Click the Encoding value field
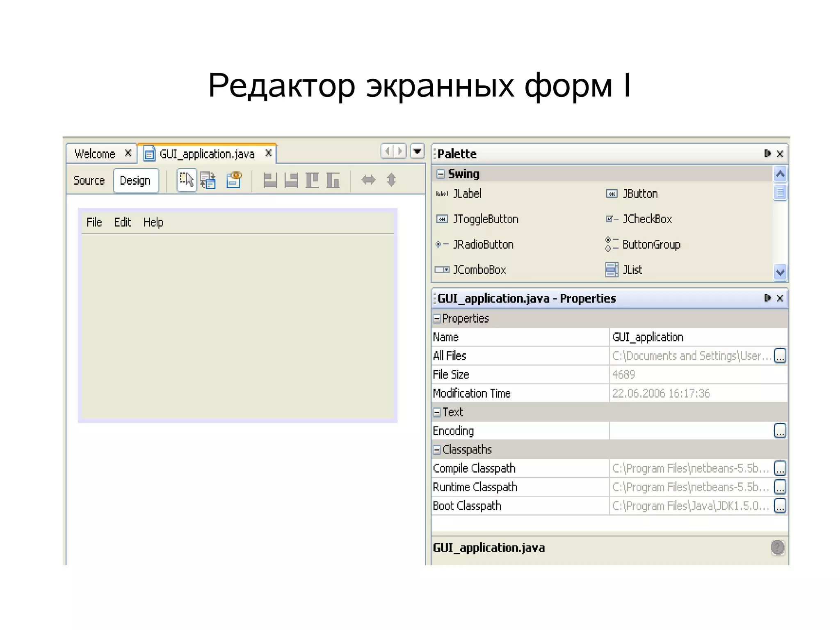 click(x=692, y=431)
